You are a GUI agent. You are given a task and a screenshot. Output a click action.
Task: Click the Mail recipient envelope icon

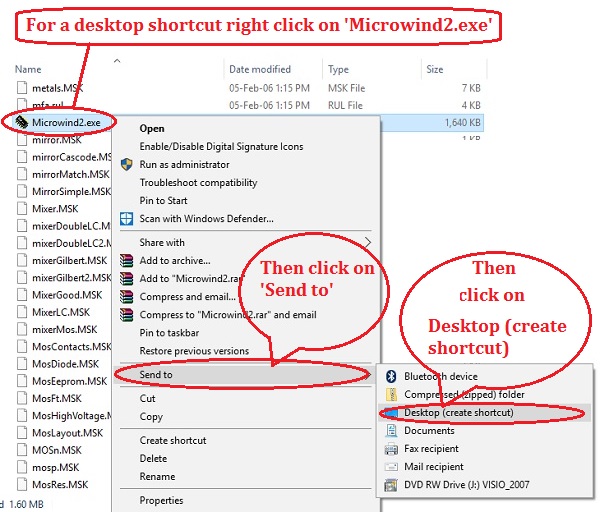point(391,466)
